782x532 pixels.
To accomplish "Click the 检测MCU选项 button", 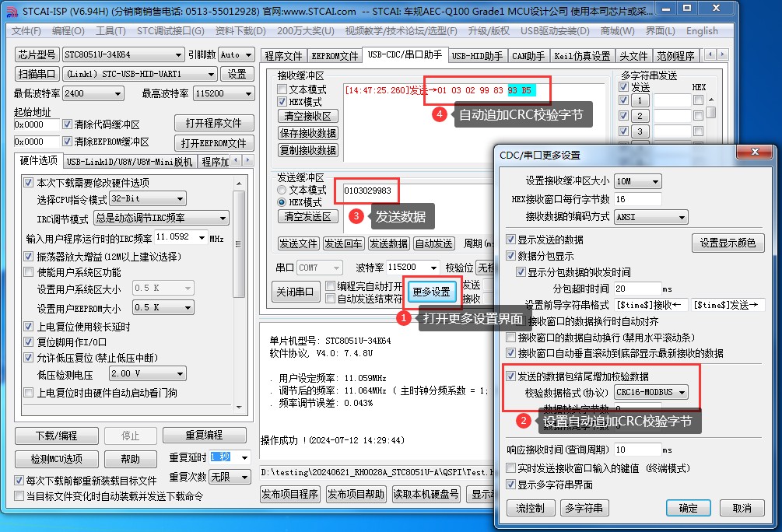I will (x=56, y=459).
